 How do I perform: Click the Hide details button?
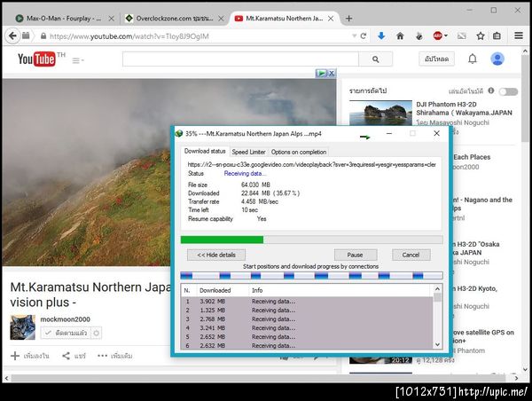pyautogui.click(x=216, y=255)
